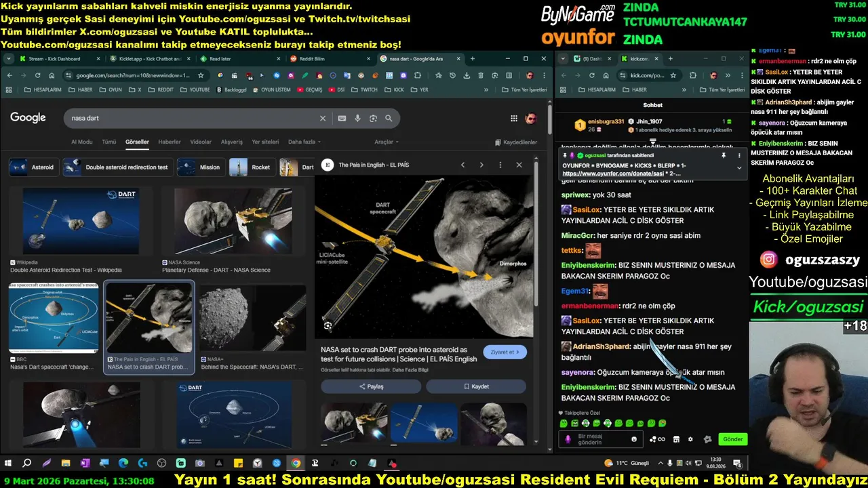
Task: Unpin the pinned chat message
Action: (x=724, y=155)
